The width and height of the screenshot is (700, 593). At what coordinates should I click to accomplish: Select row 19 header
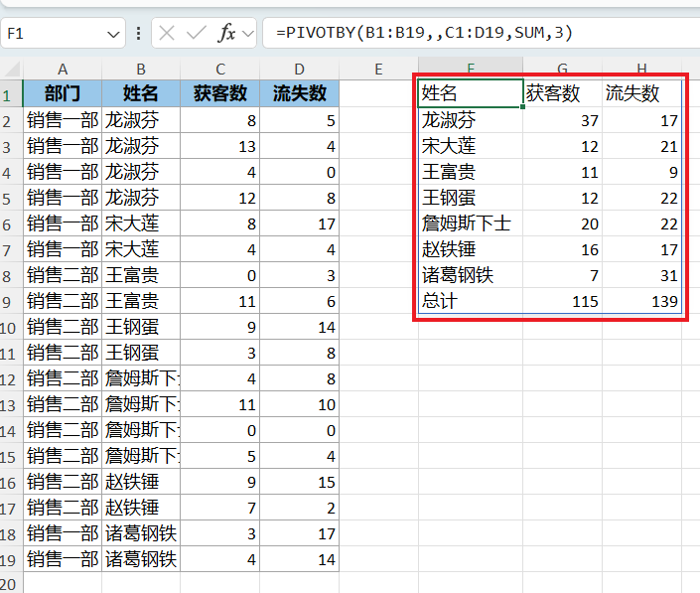tap(11, 560)
